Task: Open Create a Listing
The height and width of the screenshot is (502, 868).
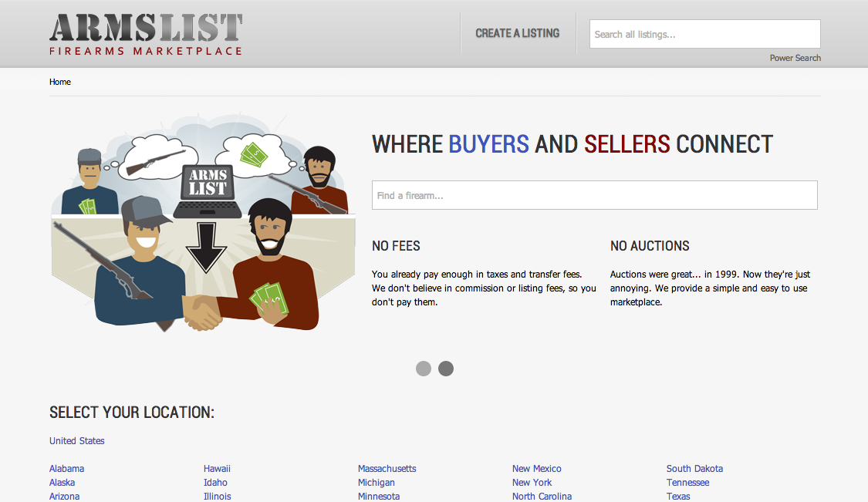Action: tap(518, 33)
